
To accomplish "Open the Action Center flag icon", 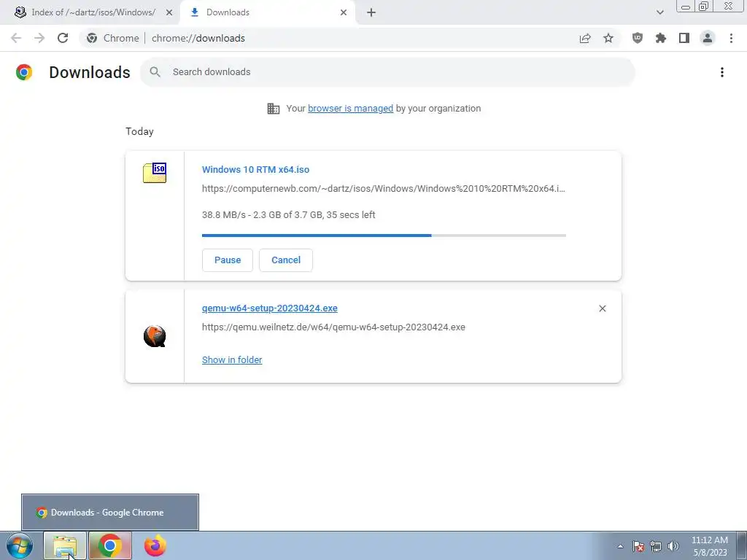I will [x=638, y=546].
